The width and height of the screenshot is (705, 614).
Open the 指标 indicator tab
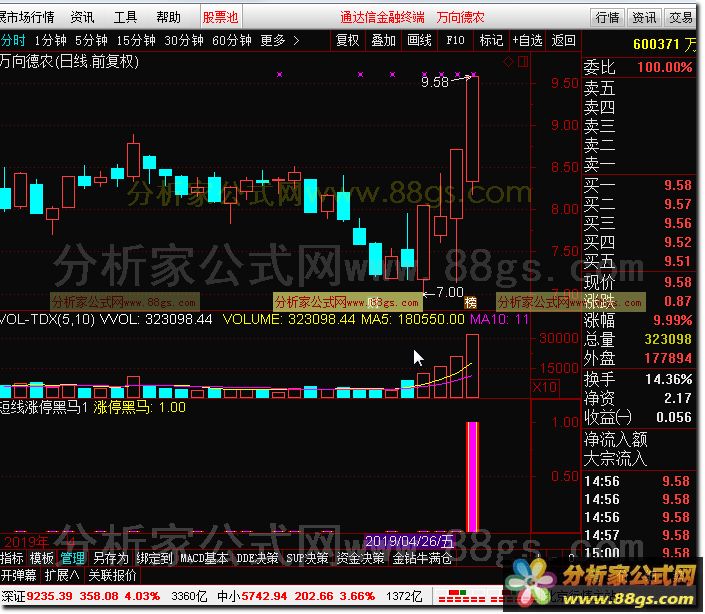click(x=12, y=558)
